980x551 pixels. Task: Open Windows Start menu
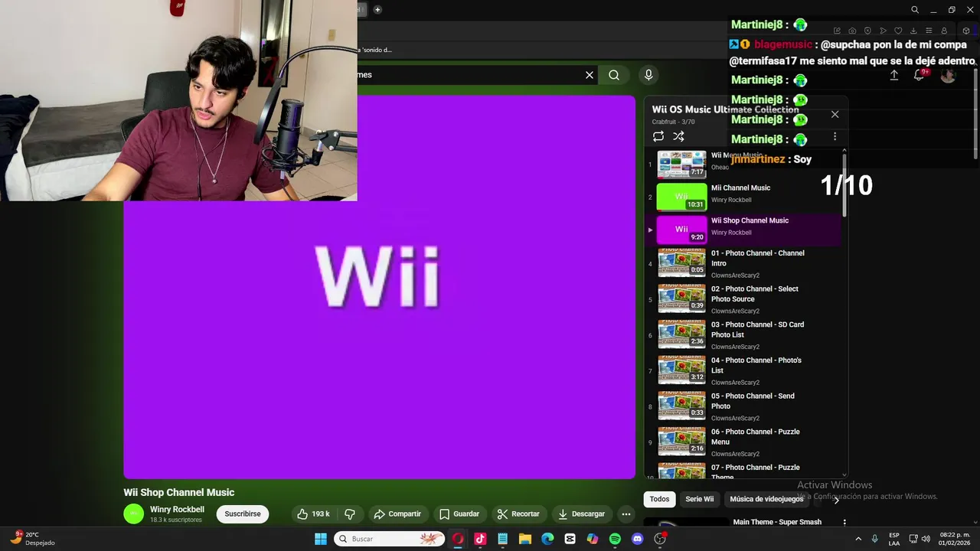tap(321, 539)
